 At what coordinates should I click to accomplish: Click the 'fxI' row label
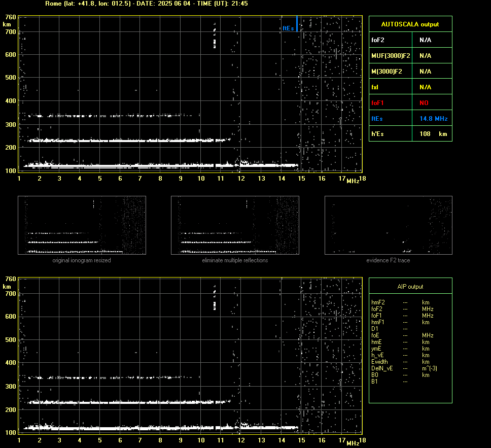tap(374, 87)
